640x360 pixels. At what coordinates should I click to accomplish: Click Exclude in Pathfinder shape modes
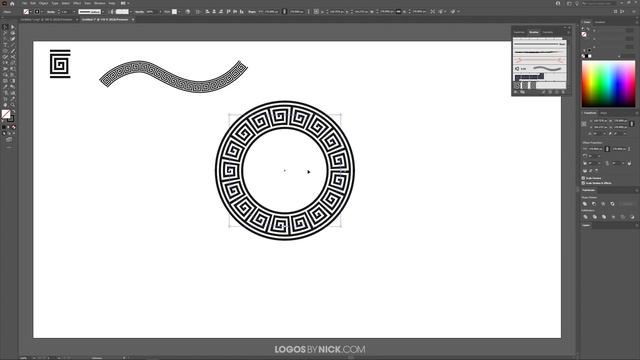(x=613, y=204)
